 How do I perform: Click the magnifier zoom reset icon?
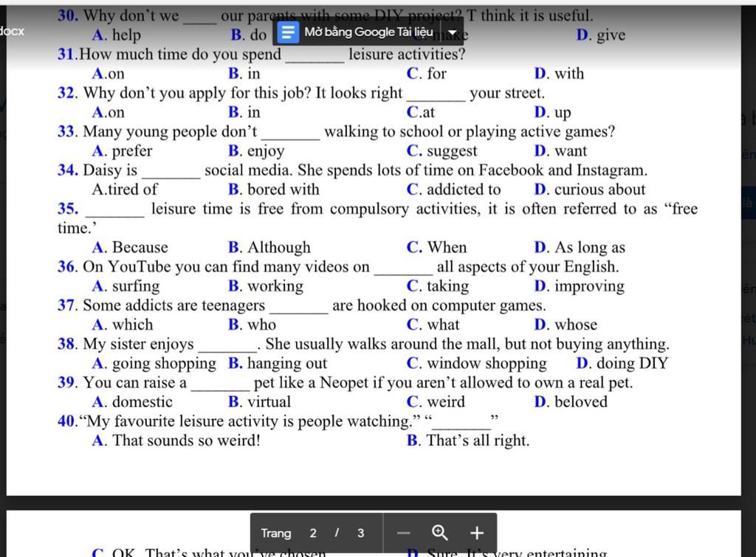440,533
